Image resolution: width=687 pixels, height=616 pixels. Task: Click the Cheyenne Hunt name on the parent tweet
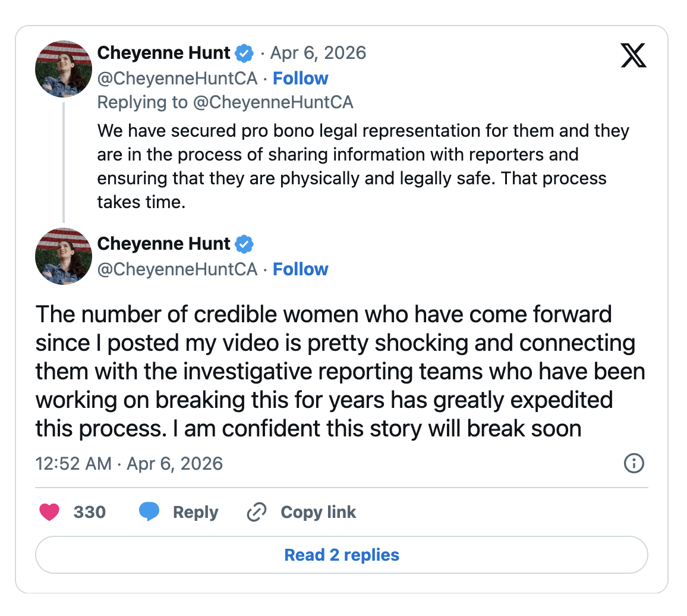click(x=163, y=53)
